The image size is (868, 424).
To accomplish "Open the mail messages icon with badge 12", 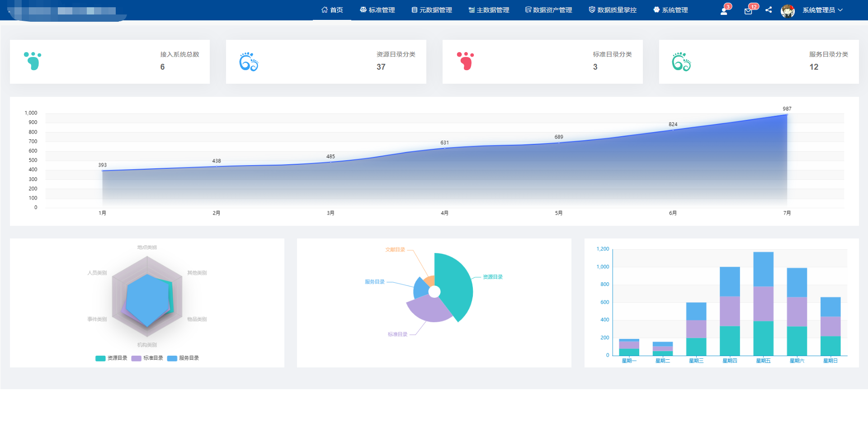I will point(748,11).
